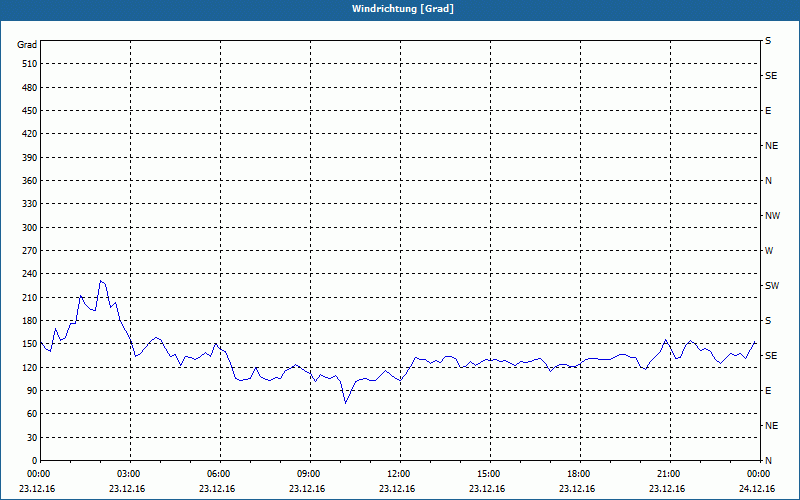Click the 120 degree axis label
800x500 pixels.
point(30,367)
